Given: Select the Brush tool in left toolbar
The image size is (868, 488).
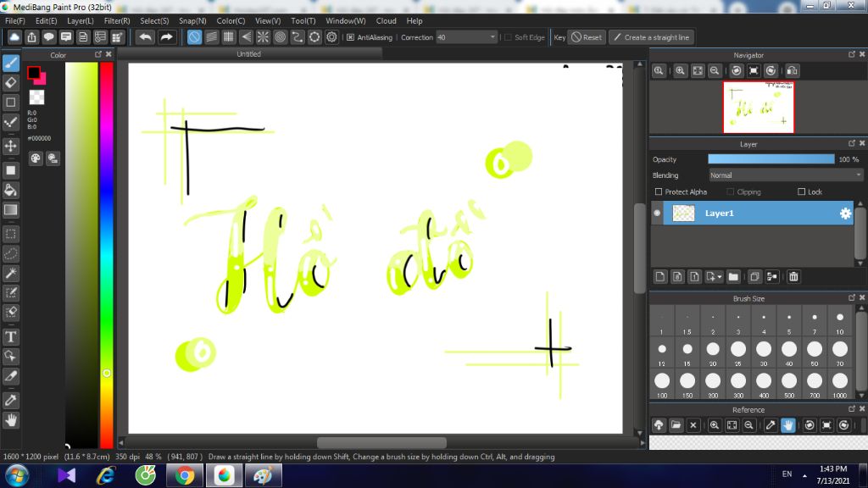Looking at the screenshot, I should click(x=10, y=63).
